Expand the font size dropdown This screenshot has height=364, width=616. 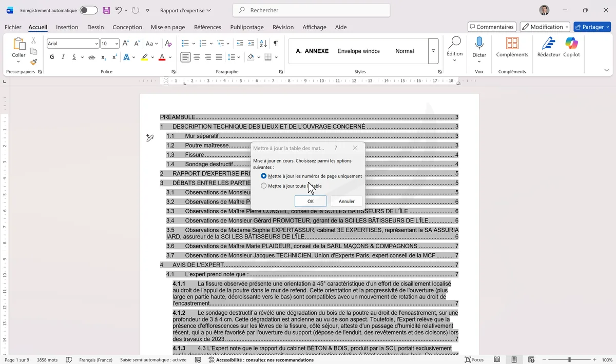click(x=117, y=44)
